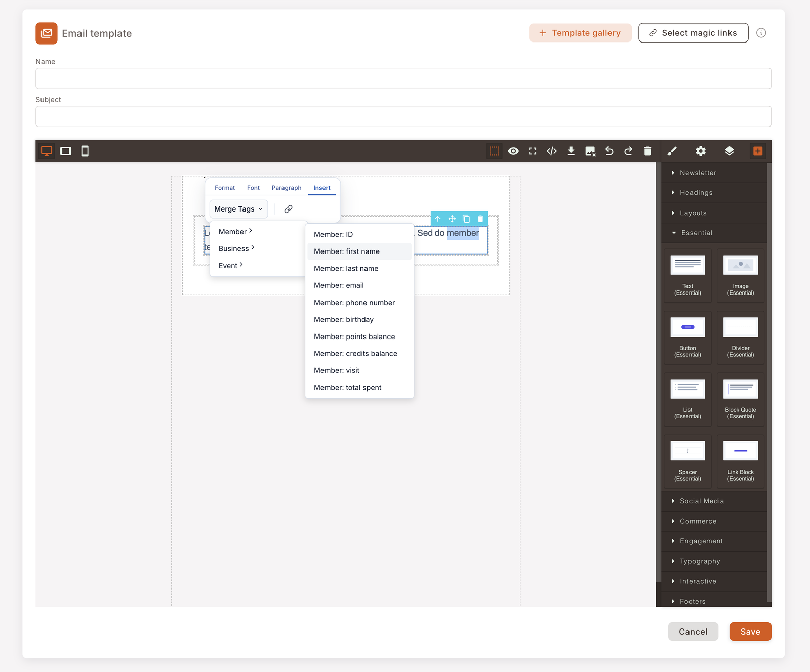Click the move component icon
The image size is (810, 672).
click(x=452, y=219)
